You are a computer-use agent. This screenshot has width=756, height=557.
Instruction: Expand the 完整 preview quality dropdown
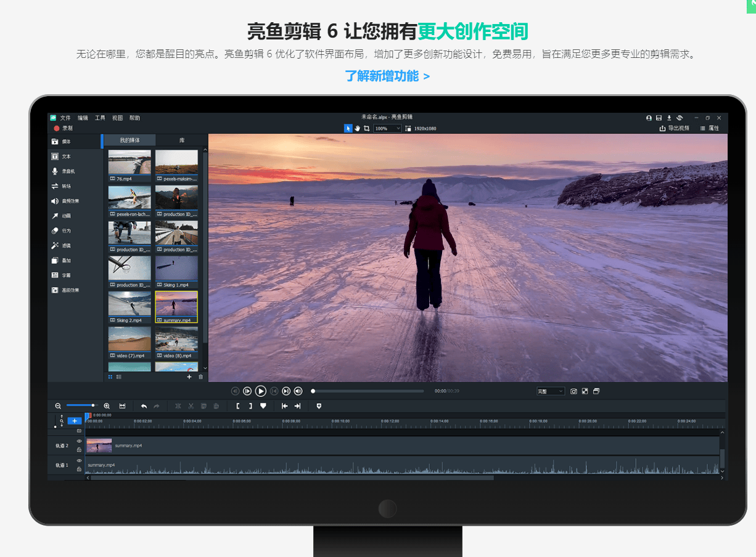(x=550, y=391)
